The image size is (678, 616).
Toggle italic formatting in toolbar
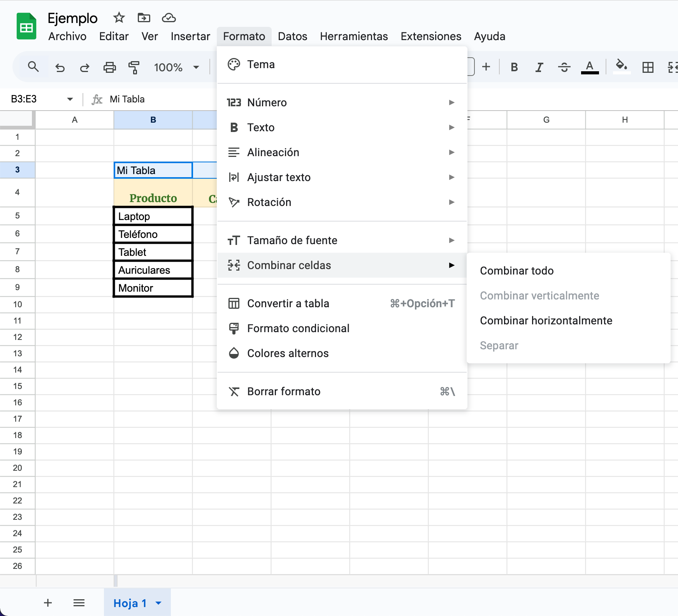coord(539,67)
